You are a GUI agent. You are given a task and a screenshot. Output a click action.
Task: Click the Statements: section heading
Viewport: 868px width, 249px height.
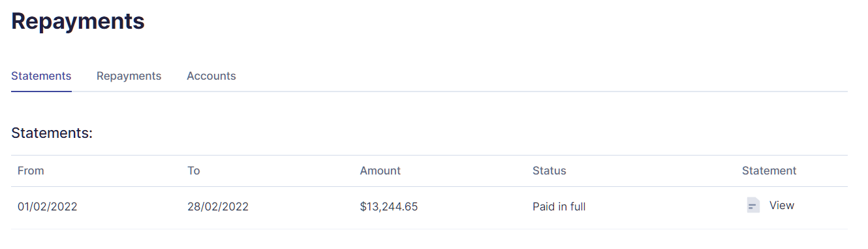[52, 133]
